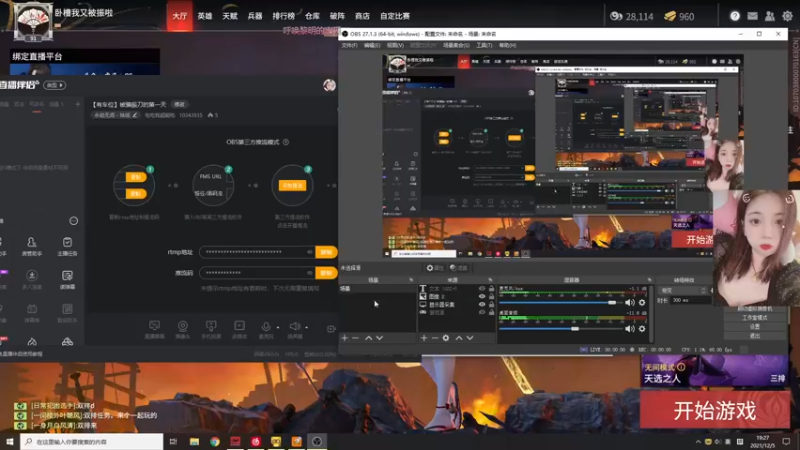The height and width of the screenshot is (450, 800).
Task: Toggle visibility of fourth source in list
Action: click(482, 312)
